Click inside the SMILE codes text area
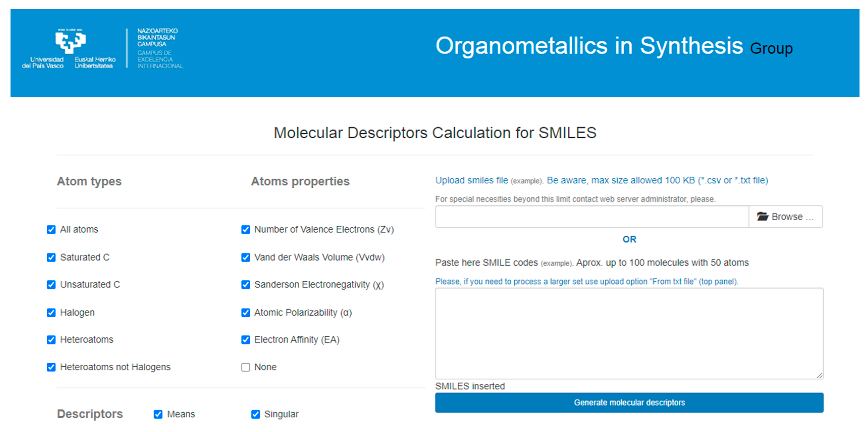The height and width of the screenshot is (432, 868). [x=629, y=333]
